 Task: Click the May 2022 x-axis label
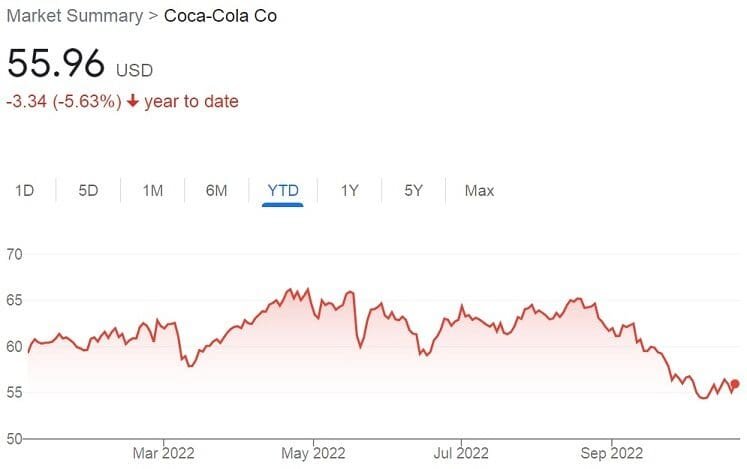(313, 453)
